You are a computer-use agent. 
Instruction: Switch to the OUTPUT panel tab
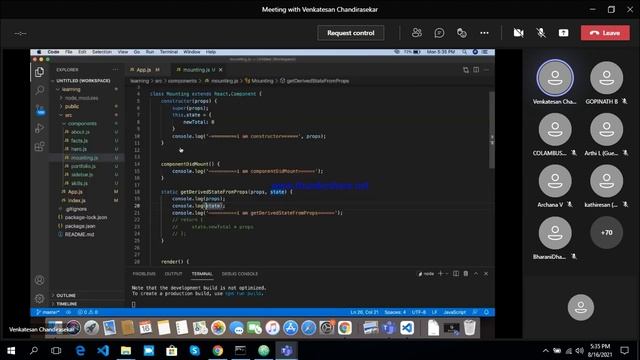click(x=173, y=274)
